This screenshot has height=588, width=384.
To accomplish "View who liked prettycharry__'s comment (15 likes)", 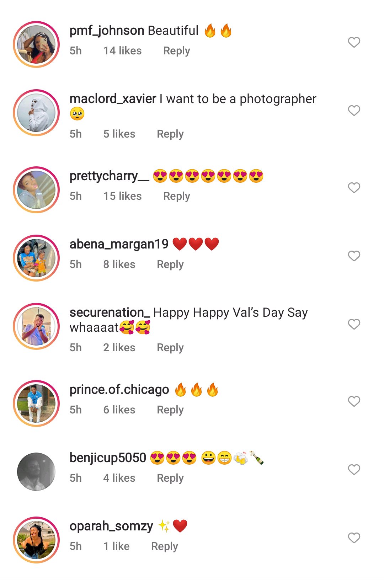I will coord(122,196).
